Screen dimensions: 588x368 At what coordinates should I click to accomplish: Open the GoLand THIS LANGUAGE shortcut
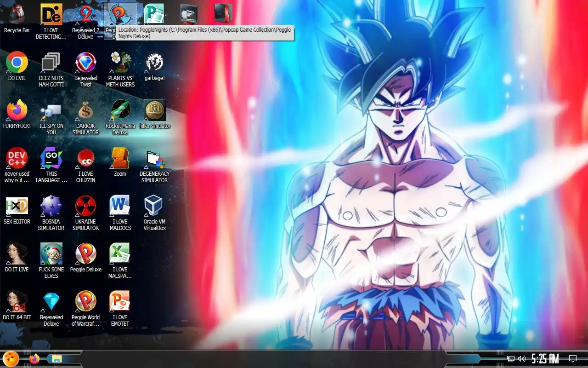(x=51, y=158)
